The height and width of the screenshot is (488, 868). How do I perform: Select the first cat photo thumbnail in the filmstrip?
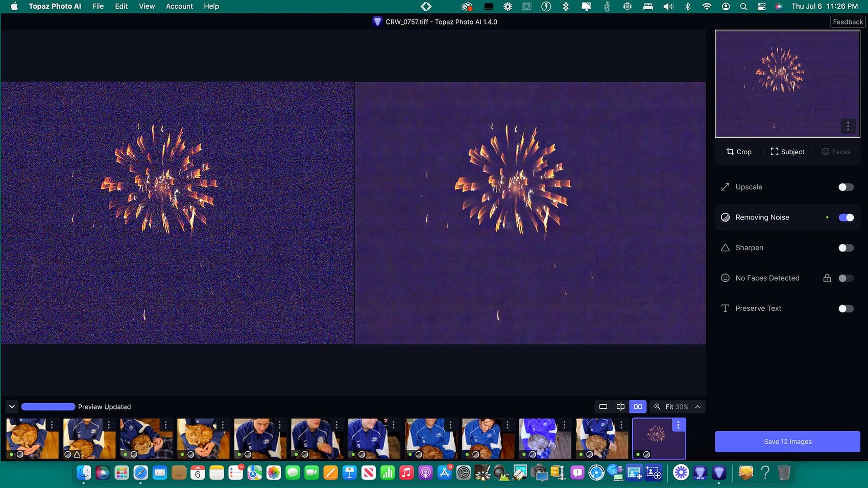click(32, 438)
